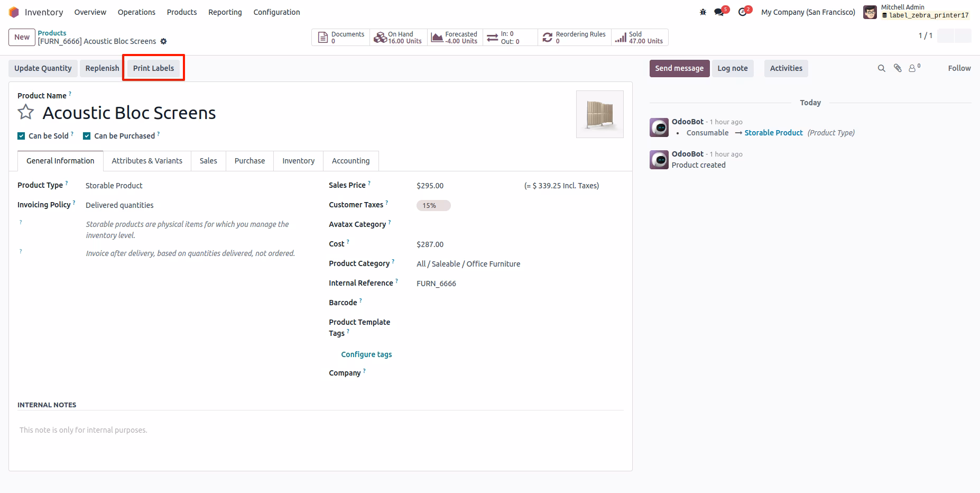Open the Product Type dropdown field
Viewport: 980px width, 493px height.
pos(197,186)
